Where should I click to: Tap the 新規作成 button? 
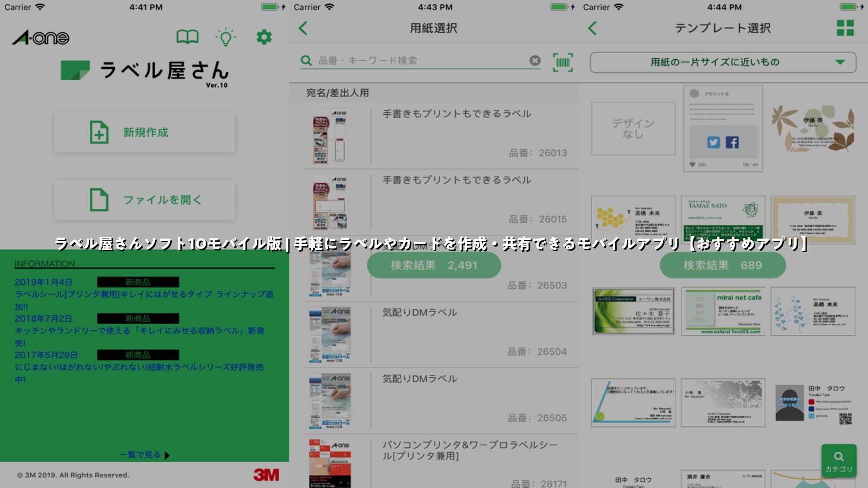145,132
